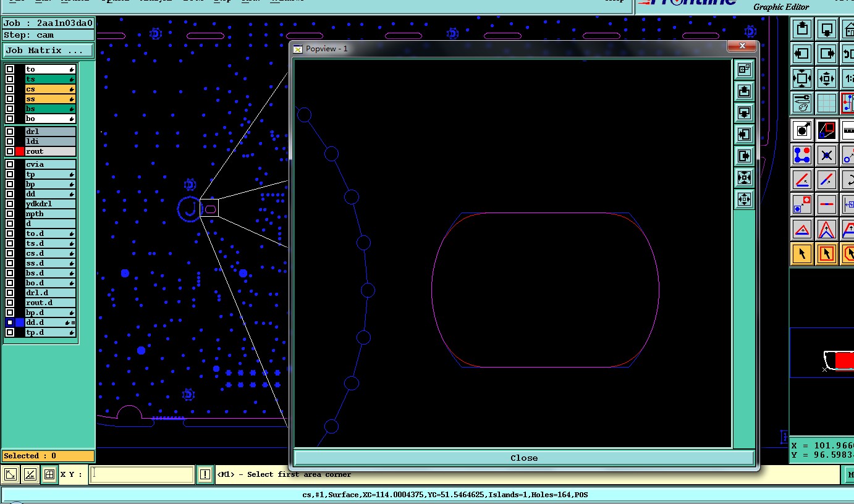Pan down using main toolbar arrow icon
Viewport: 854px width, 504px height.
click(x=827, y=28)
